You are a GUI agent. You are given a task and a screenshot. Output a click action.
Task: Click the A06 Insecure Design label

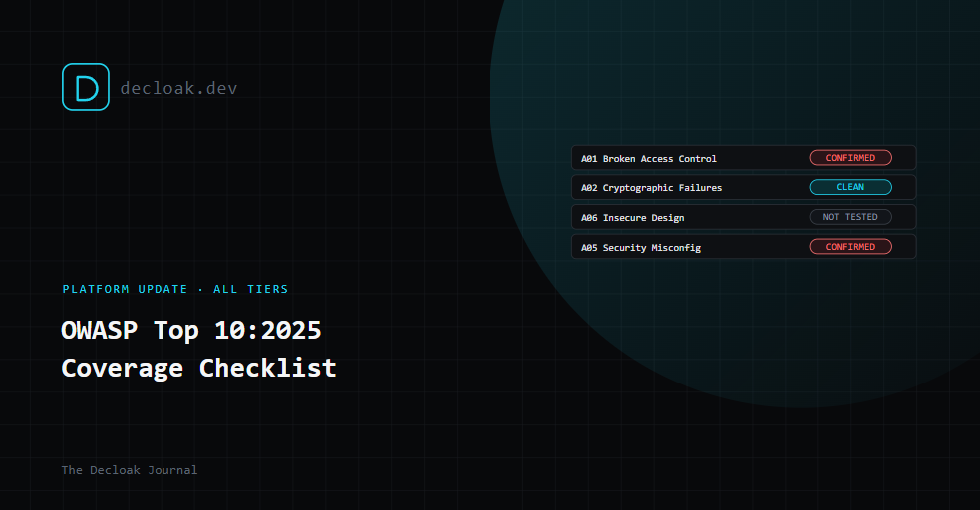point(632,218)
